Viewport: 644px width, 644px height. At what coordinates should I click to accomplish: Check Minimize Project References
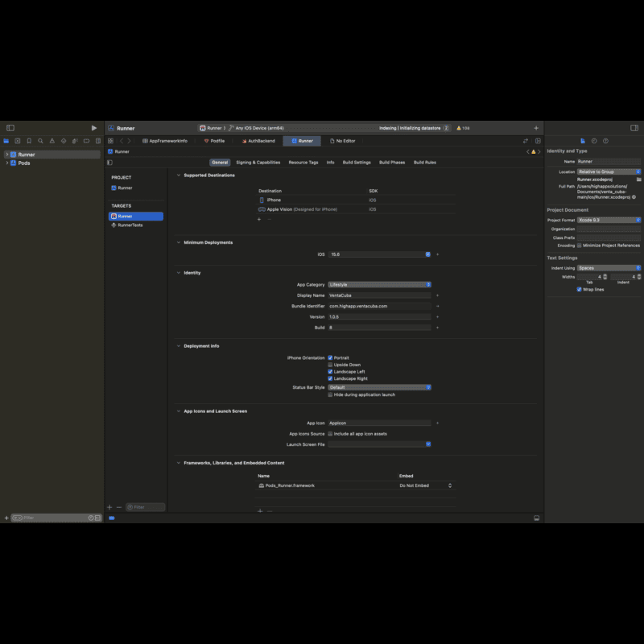coord(579,246)
